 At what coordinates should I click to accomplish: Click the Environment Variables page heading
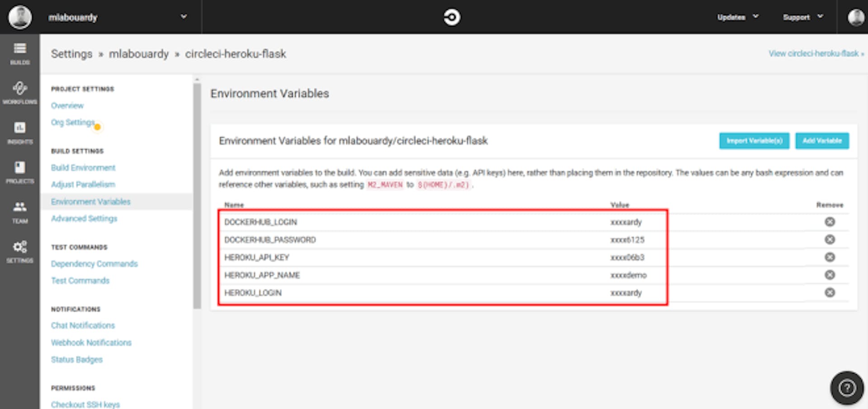pos(269,94)
